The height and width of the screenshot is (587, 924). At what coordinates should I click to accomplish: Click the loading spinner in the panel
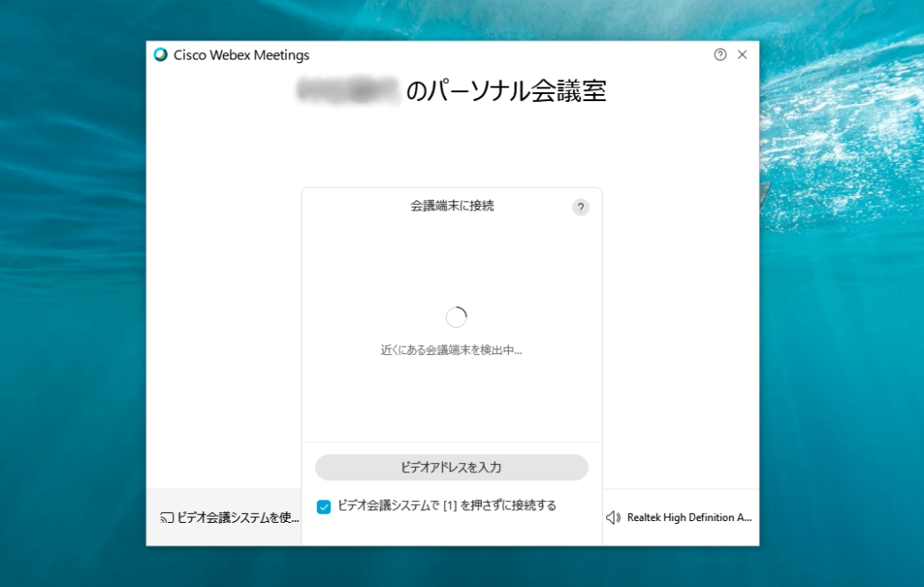[x=456, y=317]
